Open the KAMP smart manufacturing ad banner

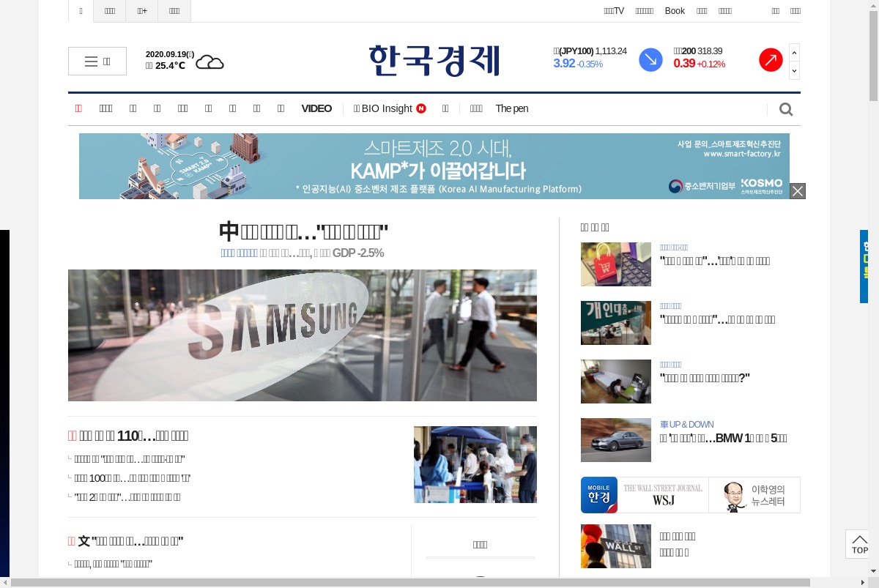434,166
